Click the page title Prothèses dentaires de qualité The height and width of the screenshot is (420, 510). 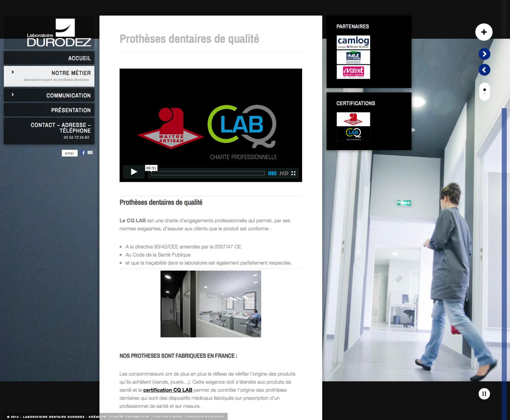click(189, 39)
